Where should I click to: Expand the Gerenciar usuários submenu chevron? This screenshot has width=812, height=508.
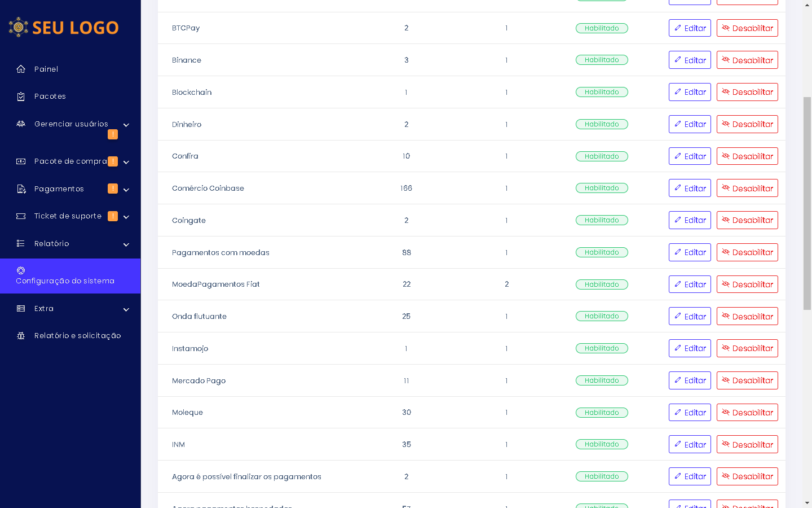pyautogui.click(x=126, y=125)
